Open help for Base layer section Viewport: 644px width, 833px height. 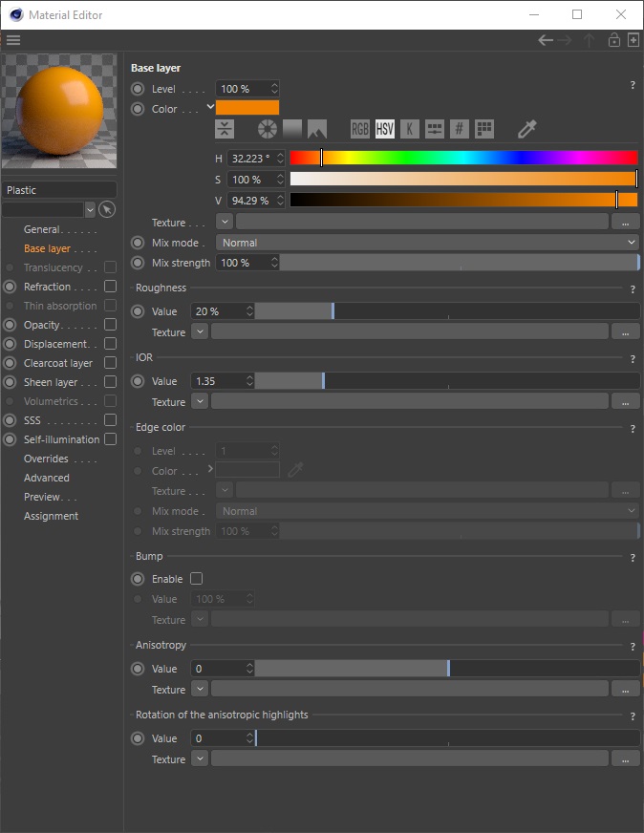pyautogui.click(x=633, y=85)
